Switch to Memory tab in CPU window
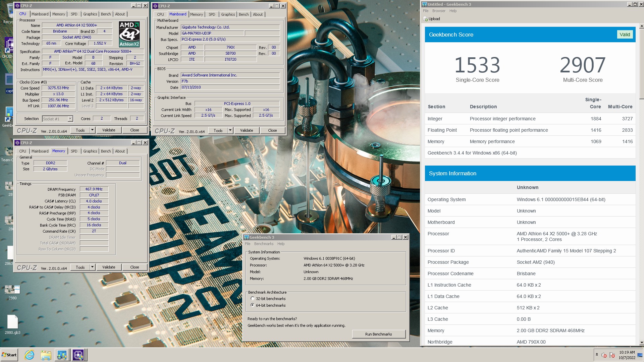Image resolution: width=644 pixels, height=362 pixels. pos(59,14)
